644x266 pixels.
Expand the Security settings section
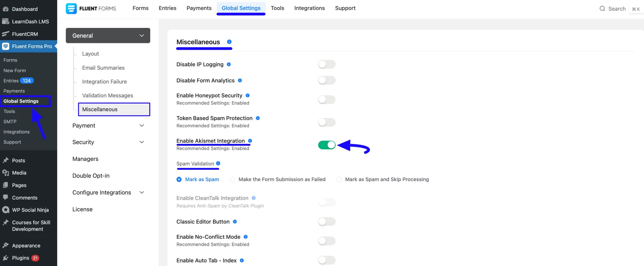[108, 142]
